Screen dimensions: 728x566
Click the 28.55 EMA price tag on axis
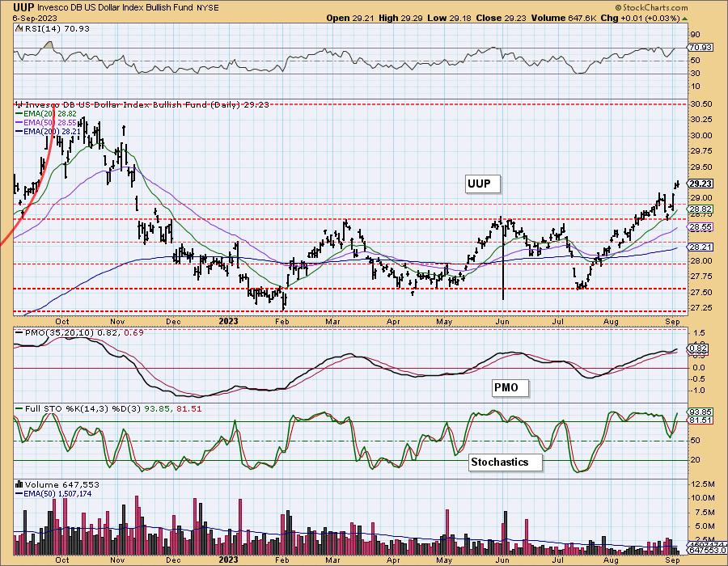pyautogui.click(x=700, y=227)
